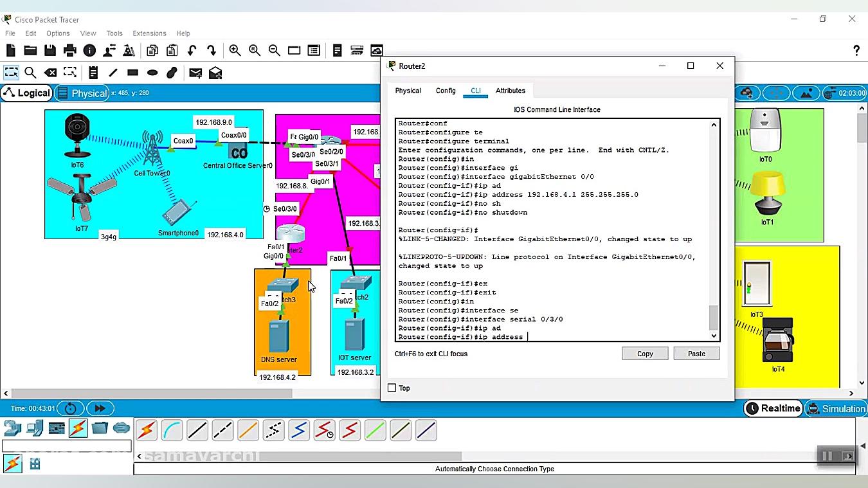Redo the last action
The width and height of the screenshot is (868, 488).
tap(211, 50)
